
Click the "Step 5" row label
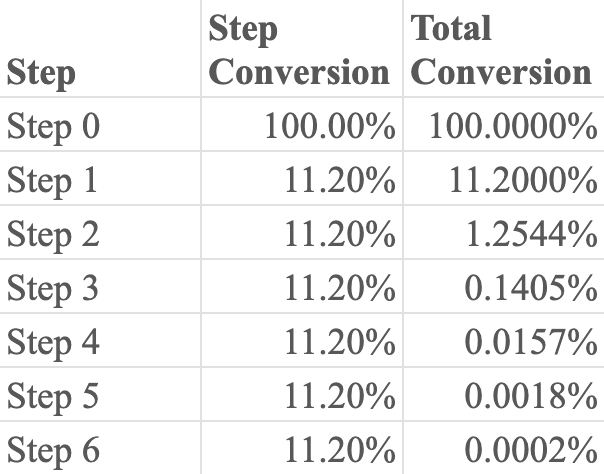[x=54, y=397]
